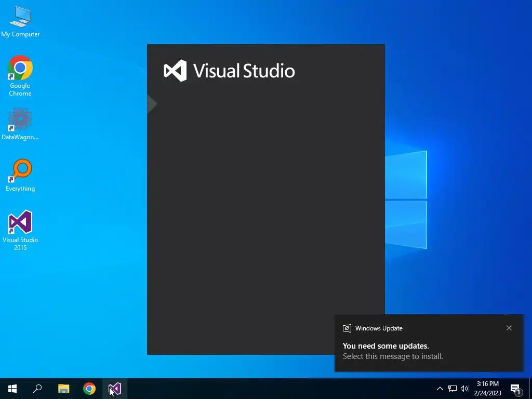Select the Google Chrome desktop shortcut
The width and height of the screenshot is (532, 399).
point(20,76)
